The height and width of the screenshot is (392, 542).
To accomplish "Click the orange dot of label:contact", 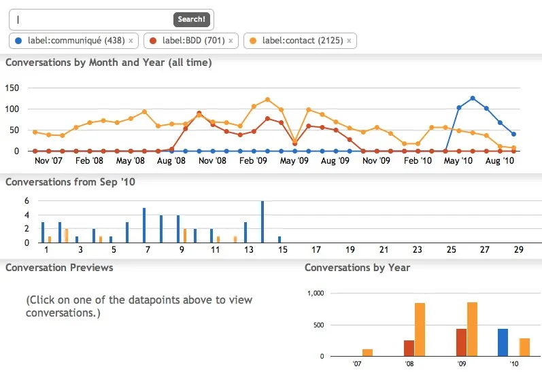I will point(253,41).
